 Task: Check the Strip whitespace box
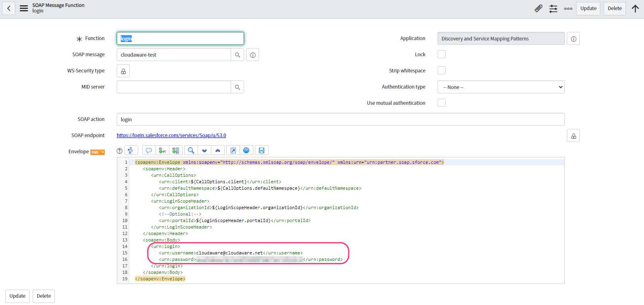[x=442, y=71]
